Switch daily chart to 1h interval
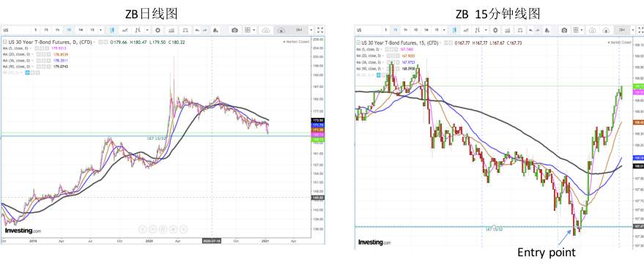 (57, 30)
